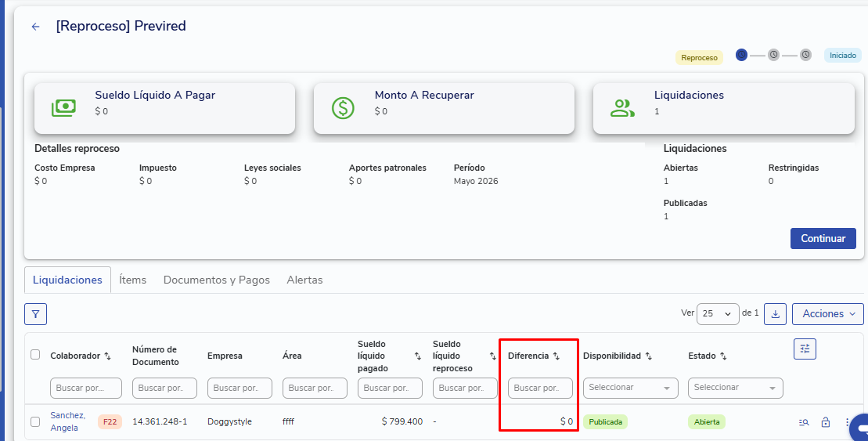Click the Mayo 2026 period value

point(476,181)
